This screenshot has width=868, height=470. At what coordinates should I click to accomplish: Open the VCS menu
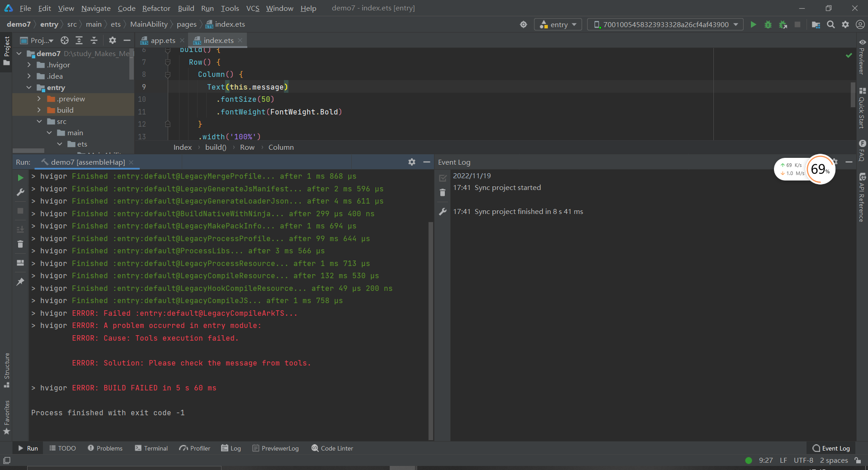point(253,8)
